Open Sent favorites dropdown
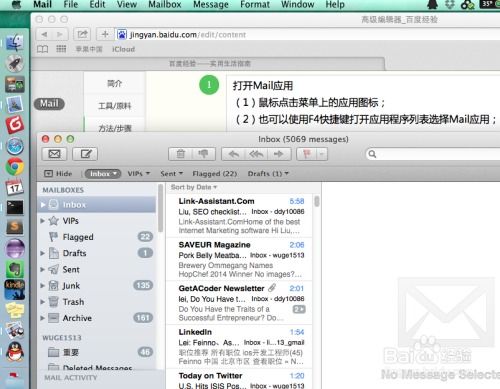The height and width of the screenshot is (389, 500). [x=171, y=174]
